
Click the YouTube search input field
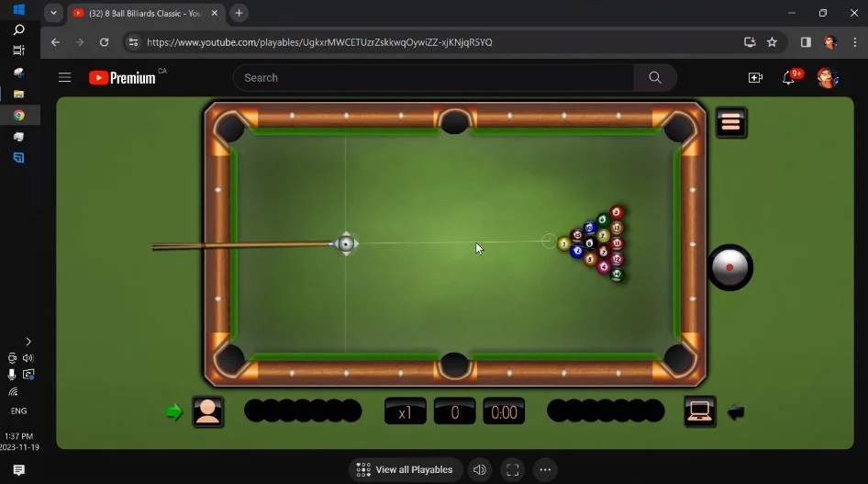431,78
